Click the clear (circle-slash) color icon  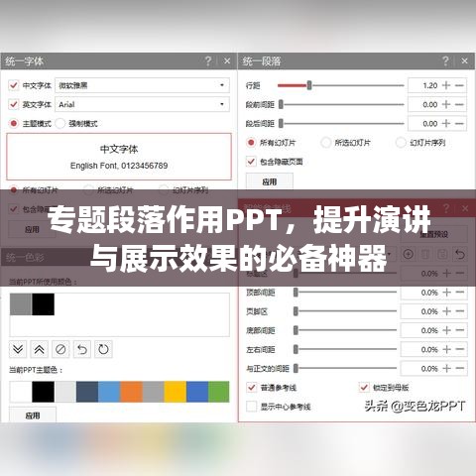click(60, 349)
